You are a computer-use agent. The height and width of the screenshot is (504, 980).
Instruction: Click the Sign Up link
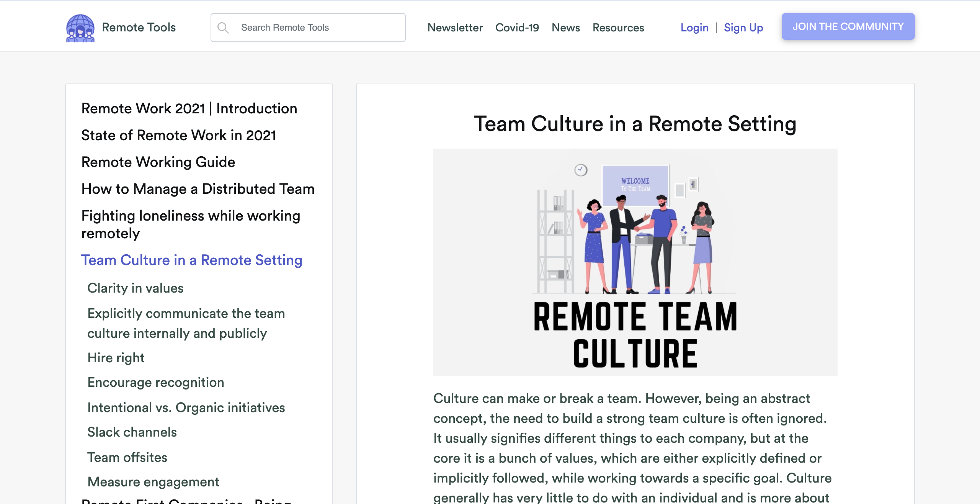point(743,28)
